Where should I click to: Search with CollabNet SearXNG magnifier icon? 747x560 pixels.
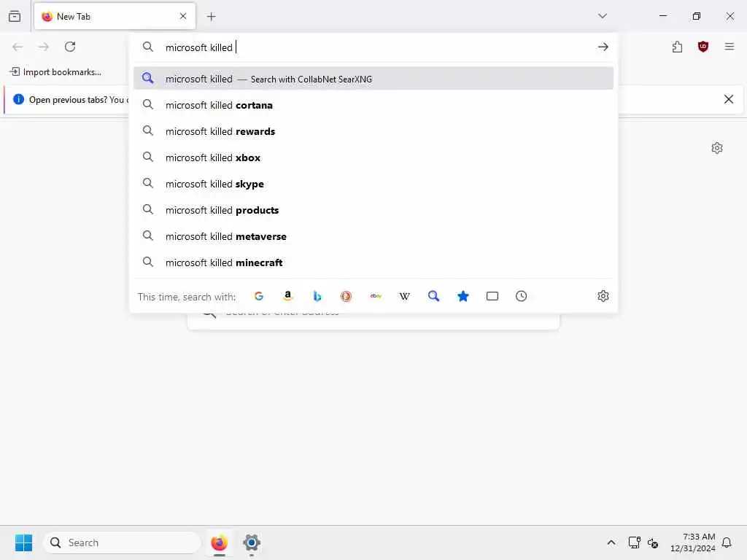pos(433,296)
